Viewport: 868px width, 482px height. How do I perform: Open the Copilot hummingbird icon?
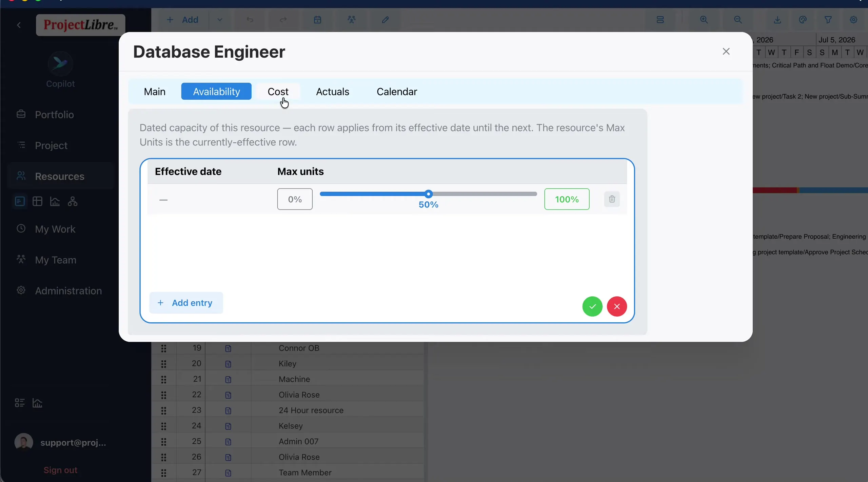pos(60,63)
